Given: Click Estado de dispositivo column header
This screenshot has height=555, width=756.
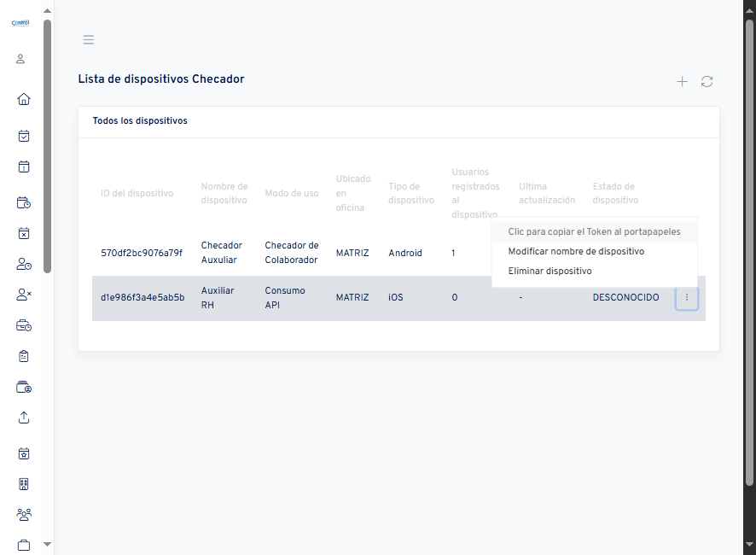Looking at the screenshot, I should (x=615, y=193).
